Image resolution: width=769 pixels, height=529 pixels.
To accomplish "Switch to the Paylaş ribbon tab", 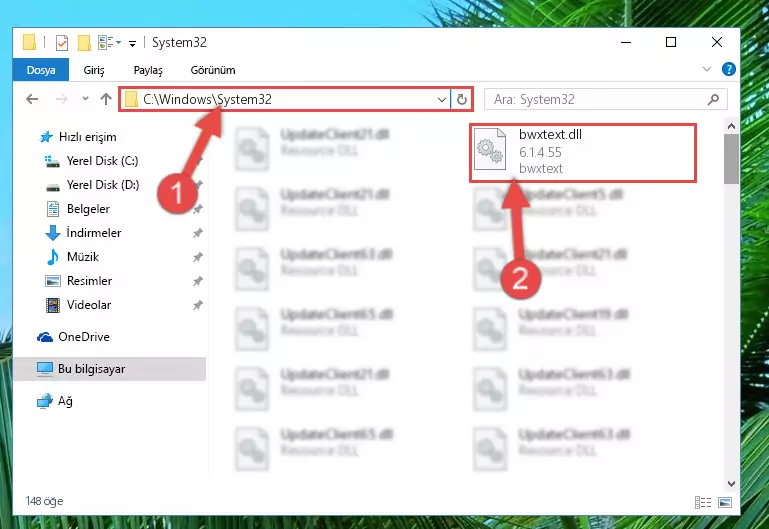I will pos(148,70).
